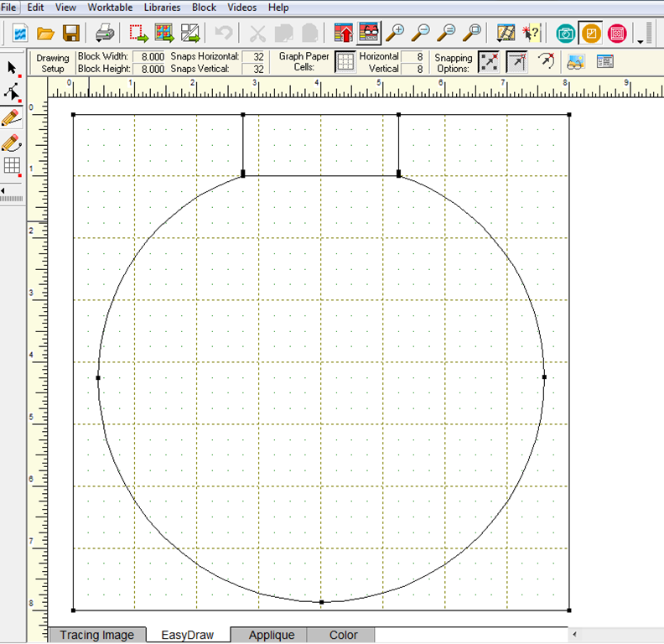Open a project using the folder icon

tap(45, 33)
